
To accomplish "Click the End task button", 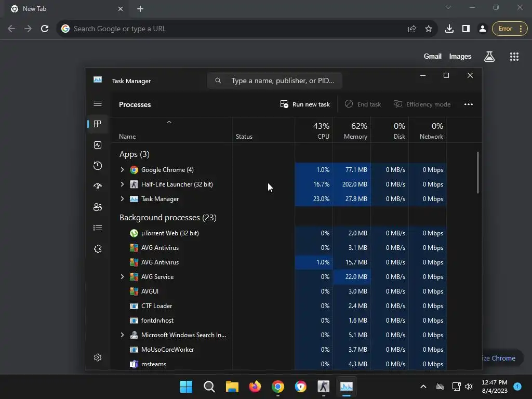I will (363, 104).
